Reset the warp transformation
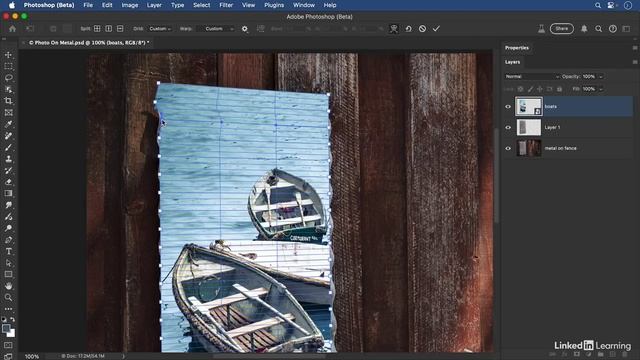 pos(408,29)
